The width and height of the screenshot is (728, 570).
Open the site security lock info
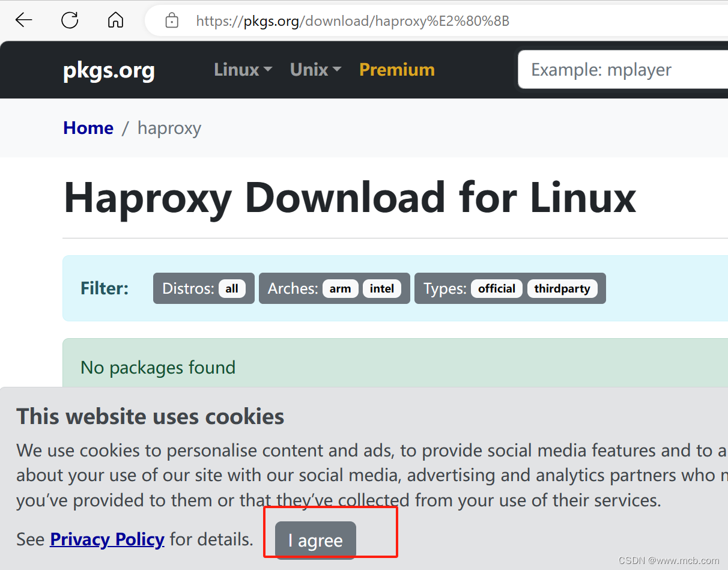coord(172,20)
